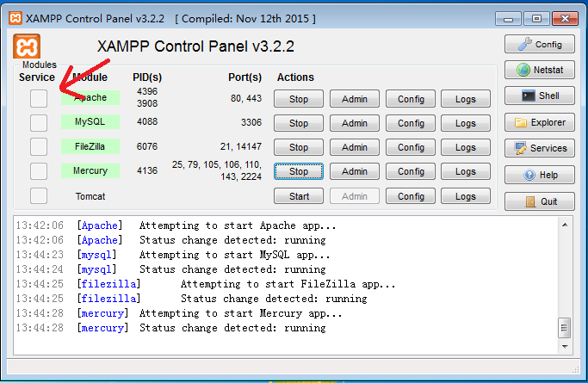This screenshot has height=383, width=588.
Task: Open Apache Config menu
Action: coord(411,99)
